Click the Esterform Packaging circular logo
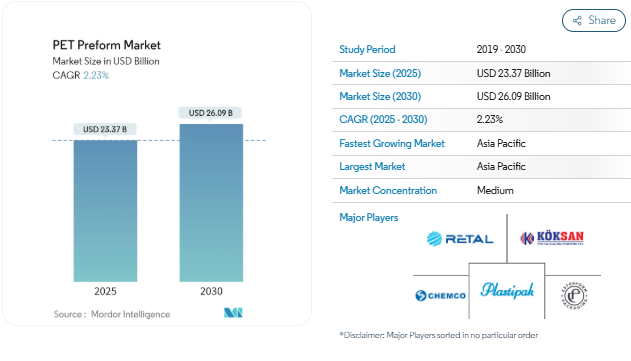Image resolution: width=631 pixels, height=361 pixels. (x=574, y=296)
